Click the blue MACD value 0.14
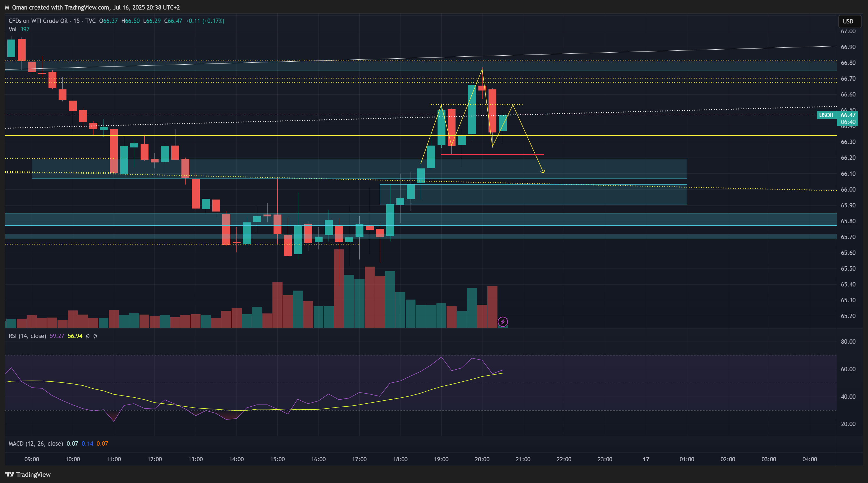 87,443
